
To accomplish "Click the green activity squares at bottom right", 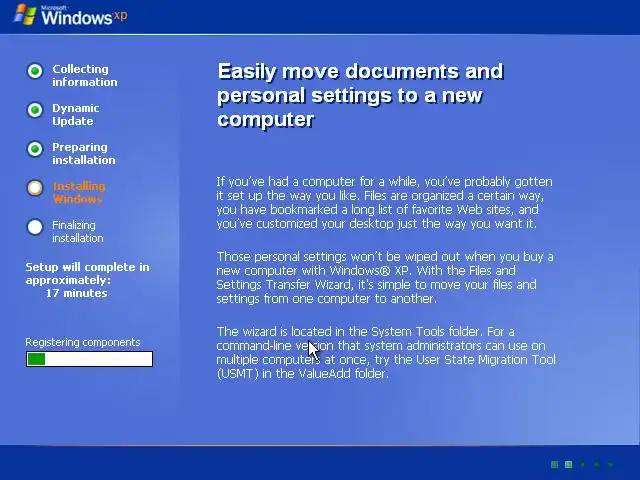I will (582, 464).
